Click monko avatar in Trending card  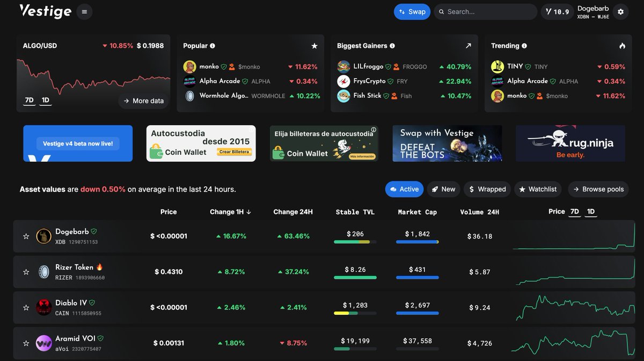pos(497,96)
